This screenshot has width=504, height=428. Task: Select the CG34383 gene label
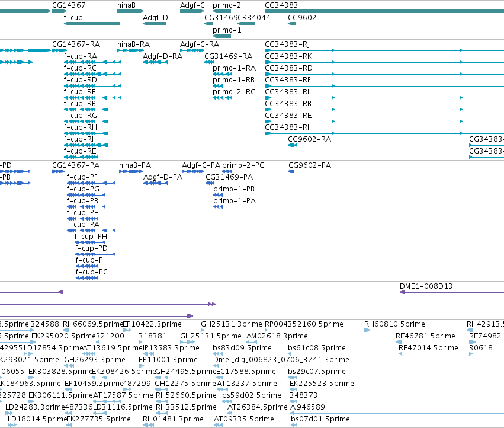coord(281,5)
